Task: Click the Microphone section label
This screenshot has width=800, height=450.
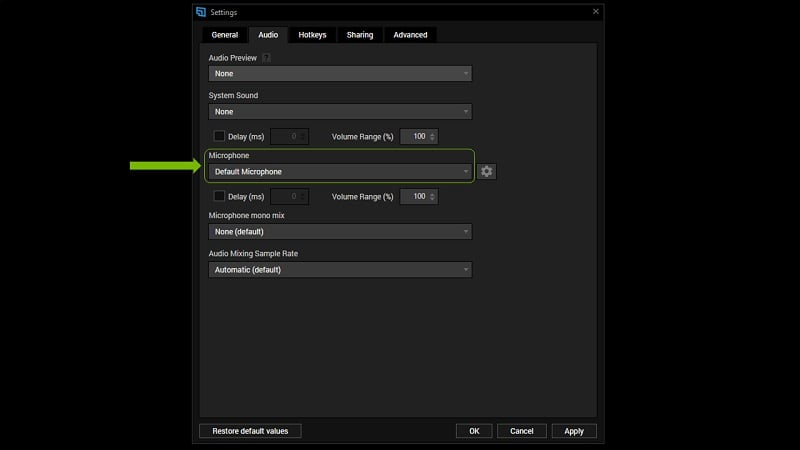Action: click(229, 155)
